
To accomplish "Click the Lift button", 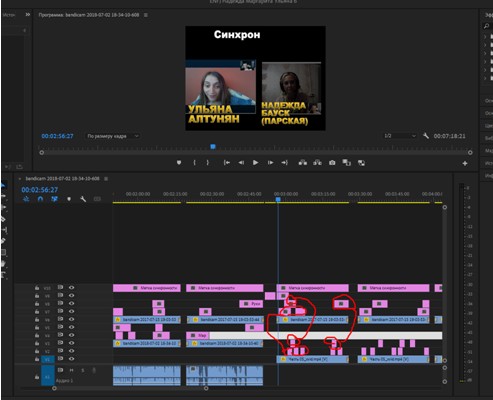I will 303,163.
